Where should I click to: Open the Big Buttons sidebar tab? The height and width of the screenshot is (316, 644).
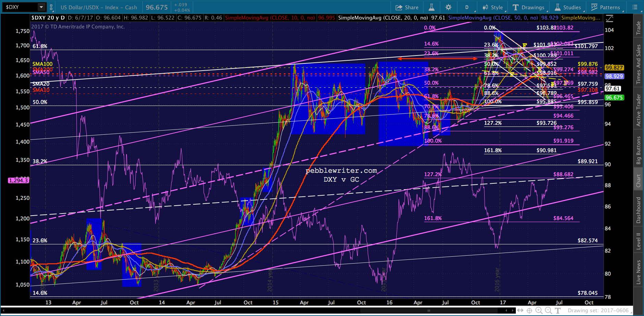[639, 150]
